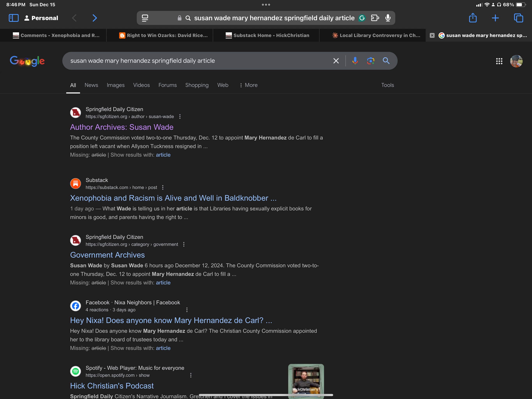Screen dimensions: 532x399
Task: Click the Substack favicon
Action: (x=76, y=184)
